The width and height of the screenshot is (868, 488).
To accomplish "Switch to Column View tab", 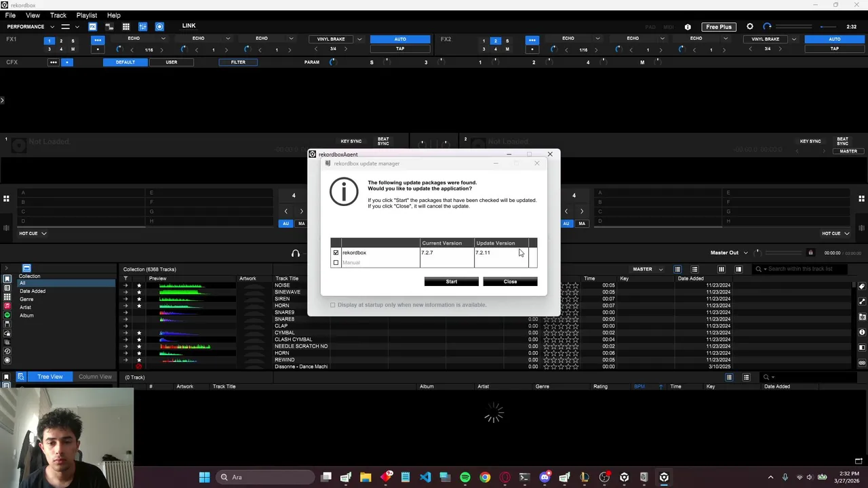I will 95,377.
